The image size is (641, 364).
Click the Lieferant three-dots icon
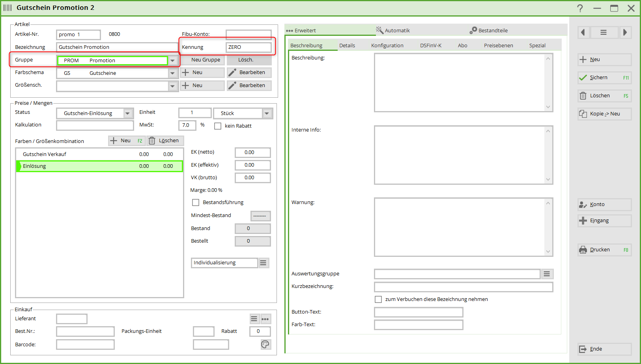(x=265, y=319)
